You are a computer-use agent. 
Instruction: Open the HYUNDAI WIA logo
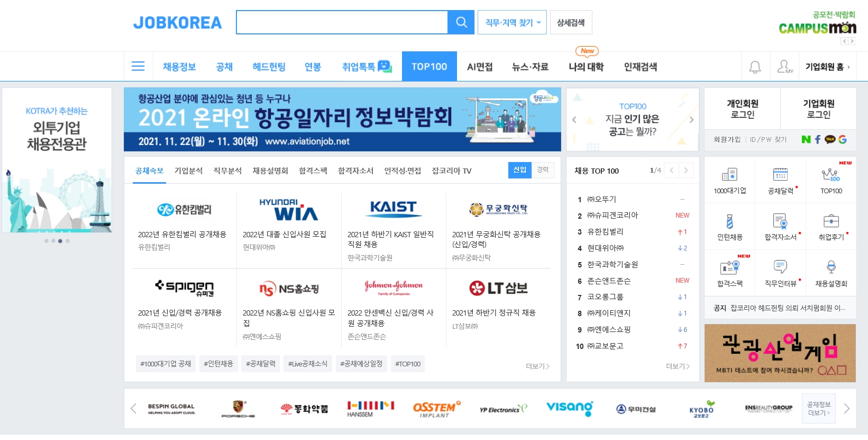click(x=289, y=210)
